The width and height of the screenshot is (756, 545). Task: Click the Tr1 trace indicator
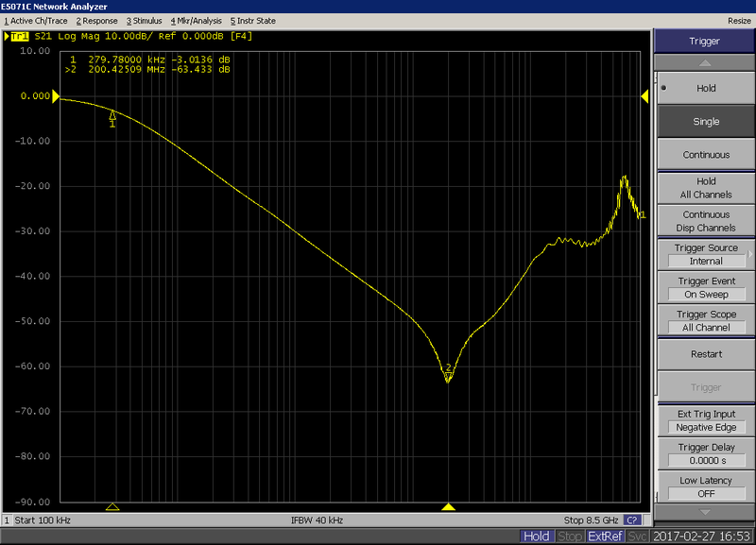click(18, 37)
